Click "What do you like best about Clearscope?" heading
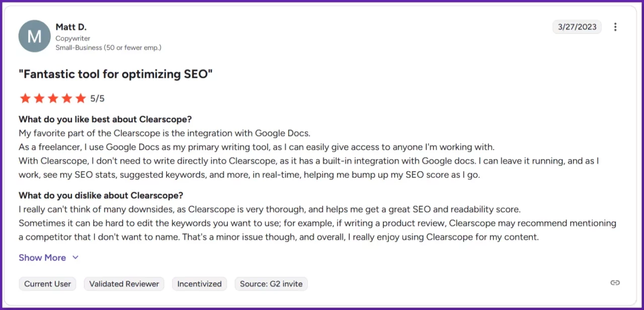Image resolution: width=644 pixels, height=310 pixels. [105, 120]
